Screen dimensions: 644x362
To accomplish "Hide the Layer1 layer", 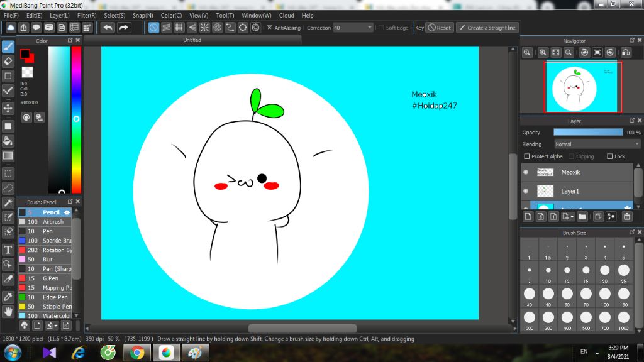I will coord(526,191).
